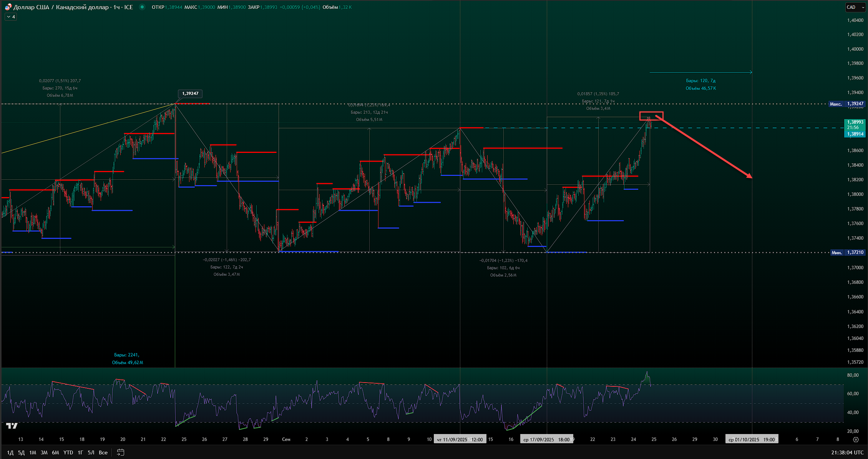Image resolution: width=868 pixels, height=459 pixels.
Task: Select the YTD time range
Action: (68, 452)
